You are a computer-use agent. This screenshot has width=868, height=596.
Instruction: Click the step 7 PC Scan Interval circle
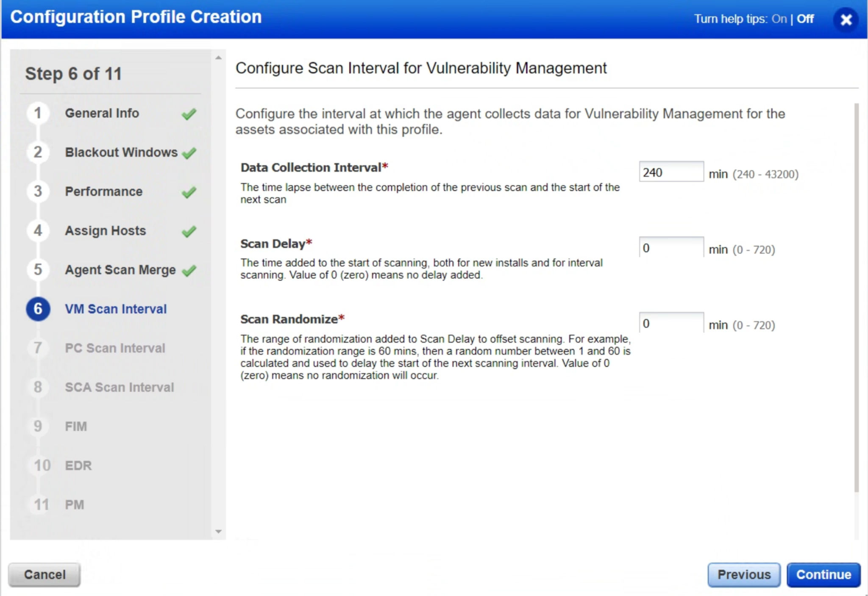pos(38,348)
